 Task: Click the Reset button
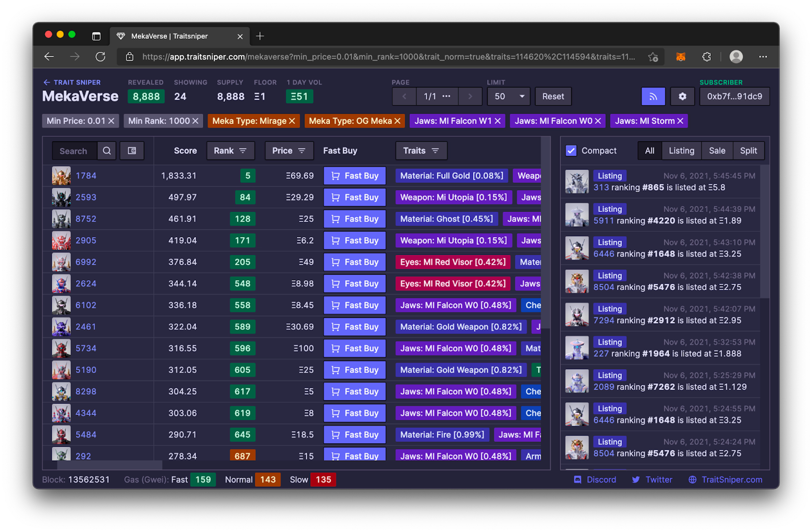click(x=553, y=97)
